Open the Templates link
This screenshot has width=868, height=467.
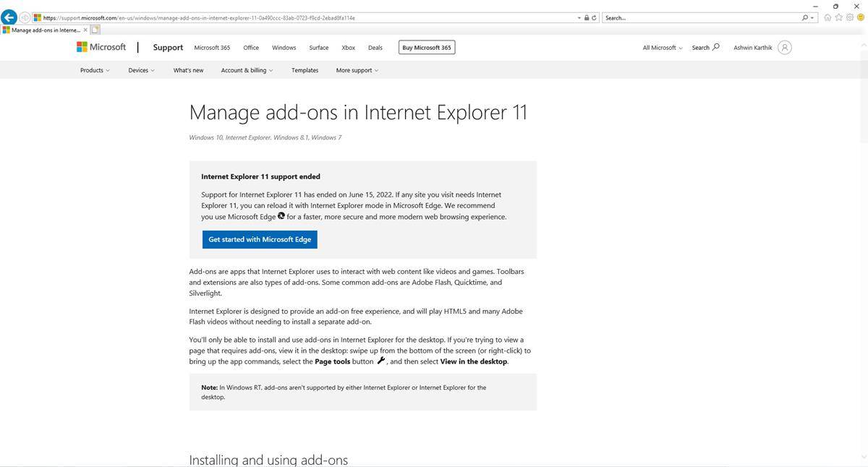click(x=305, y=70)
